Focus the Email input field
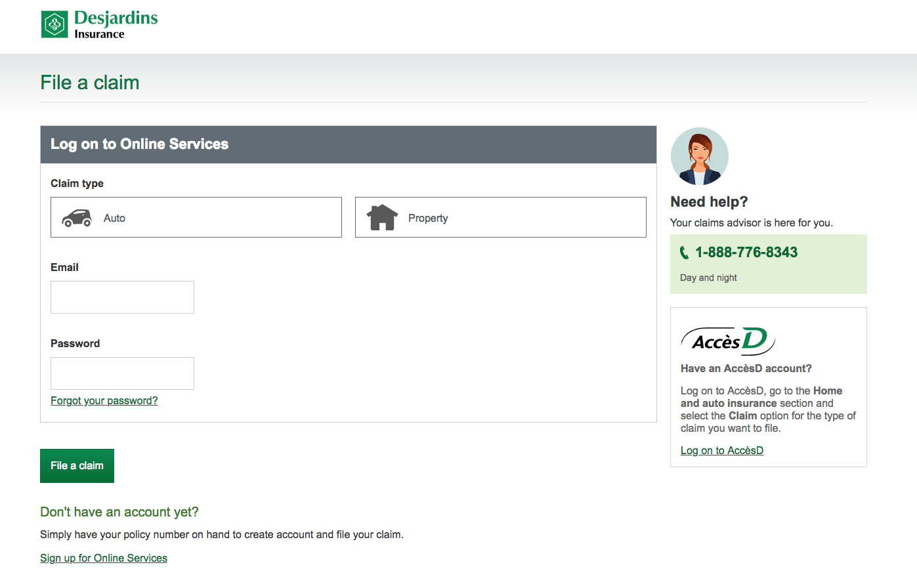Screen dimensions: 917x588 click(x=122, y=297)
